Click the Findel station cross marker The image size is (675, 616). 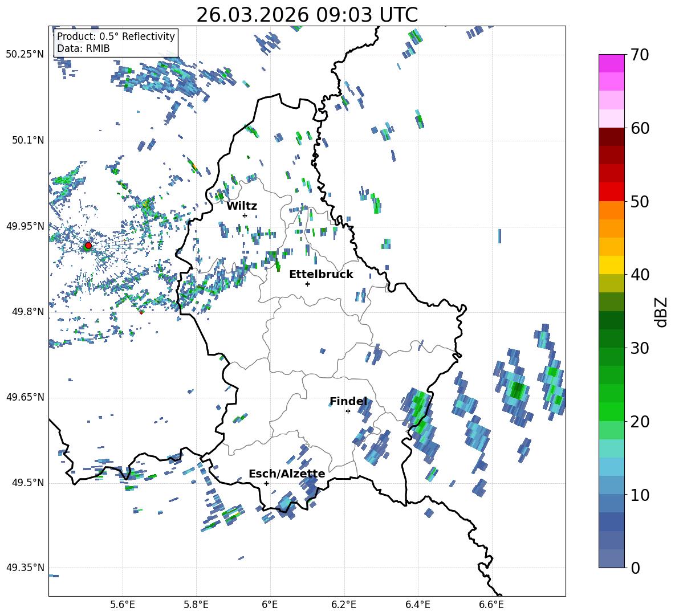click(348, 411)
